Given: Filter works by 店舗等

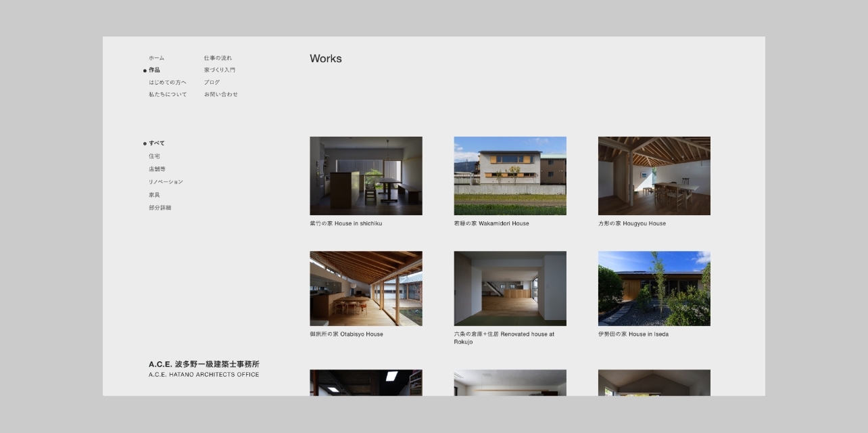Looking at the screenshot, I should click(x=157, y=169).
